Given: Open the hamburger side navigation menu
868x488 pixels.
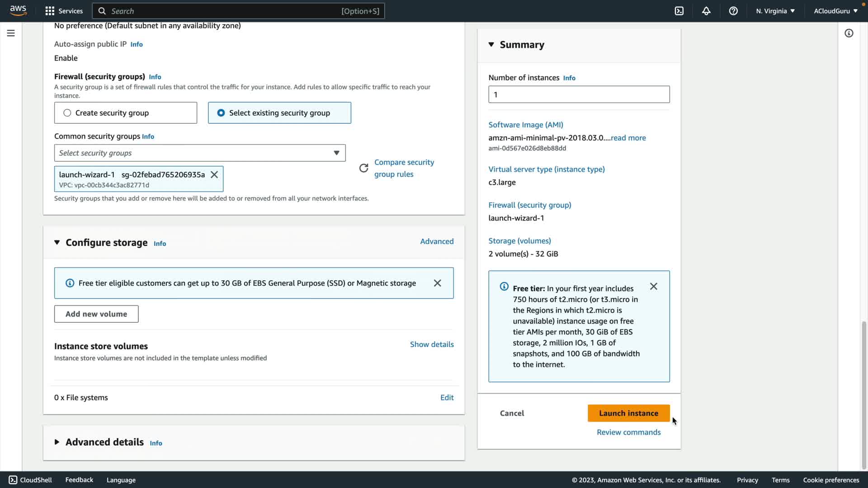Looking at the screenshot, I should (x=11, y=33).
